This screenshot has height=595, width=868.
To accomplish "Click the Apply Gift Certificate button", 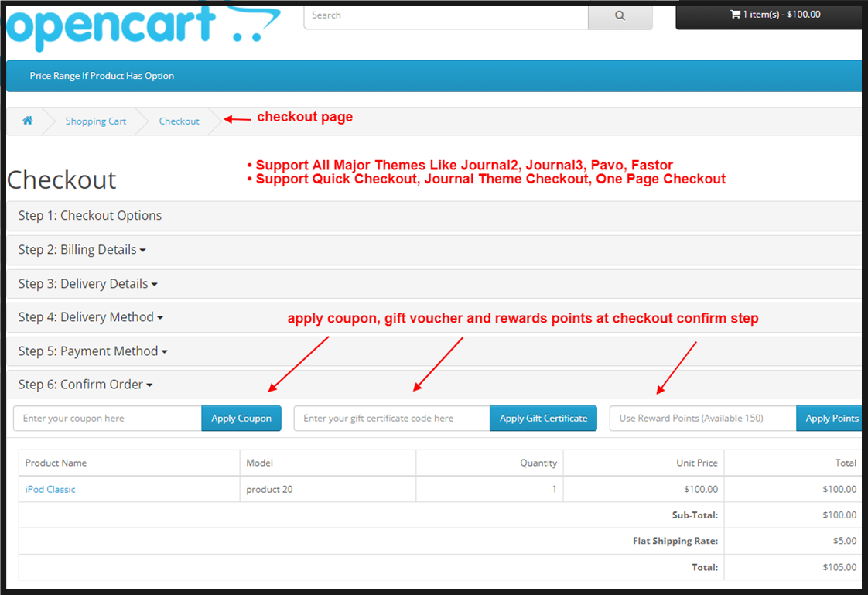I will (542, 418).
